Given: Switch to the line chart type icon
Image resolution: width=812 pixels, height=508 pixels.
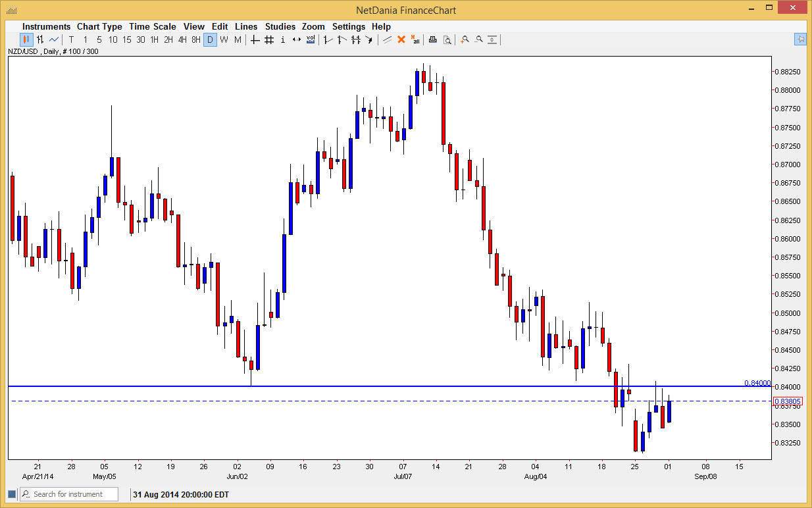Looking at the screenshot, I should pyautogui.click(x=54, y=39).
